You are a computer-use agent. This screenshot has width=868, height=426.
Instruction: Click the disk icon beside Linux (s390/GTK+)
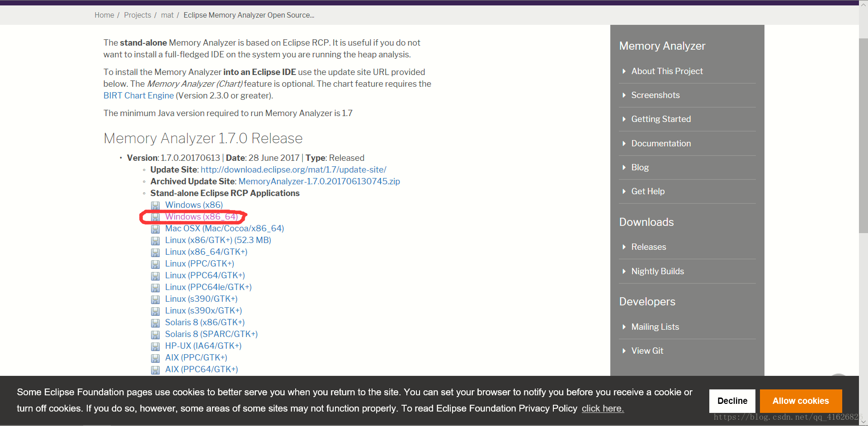[x=155, y=300]
